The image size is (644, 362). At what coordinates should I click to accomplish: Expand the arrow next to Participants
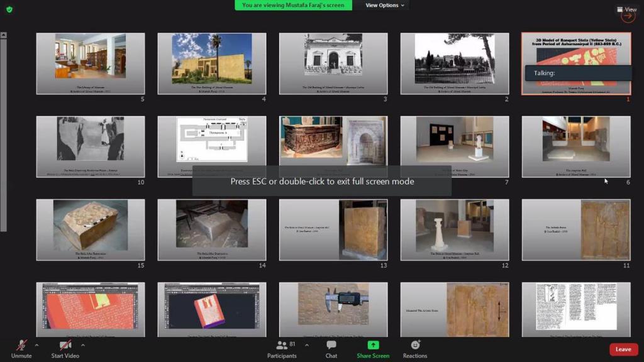click(x=307, y=345)
